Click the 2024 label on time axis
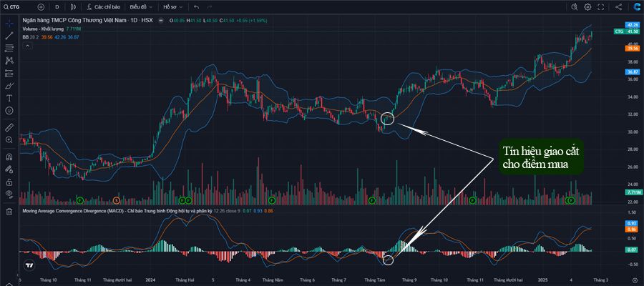 pyautogui.click(x=150, y=280)
